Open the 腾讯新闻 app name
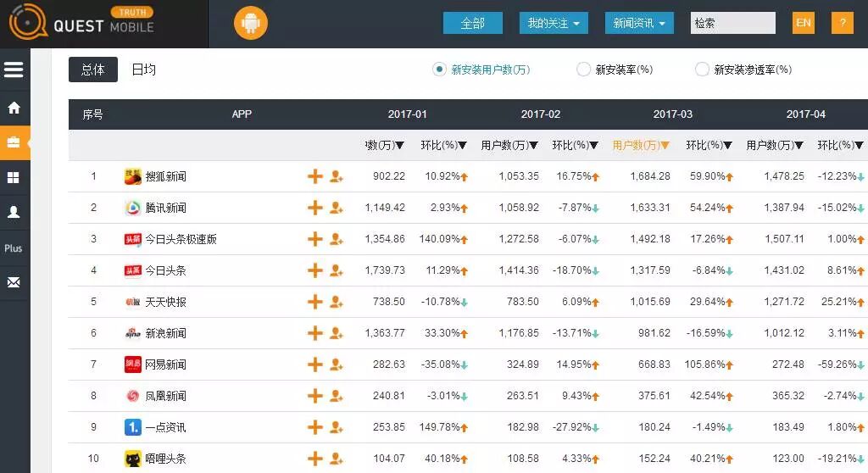Image resolution: width=868 pixels, height=473 pixels. pyautogui.click(x=165, y=208)
